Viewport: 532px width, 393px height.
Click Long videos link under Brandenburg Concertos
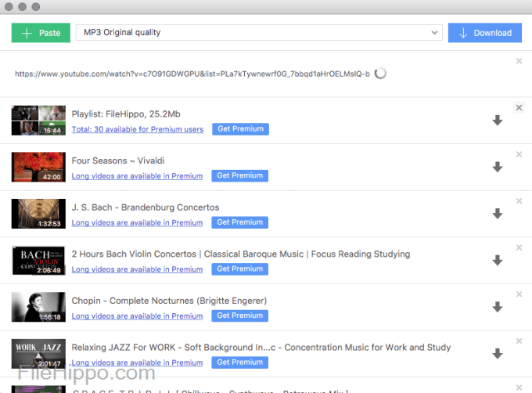(137, 222)
